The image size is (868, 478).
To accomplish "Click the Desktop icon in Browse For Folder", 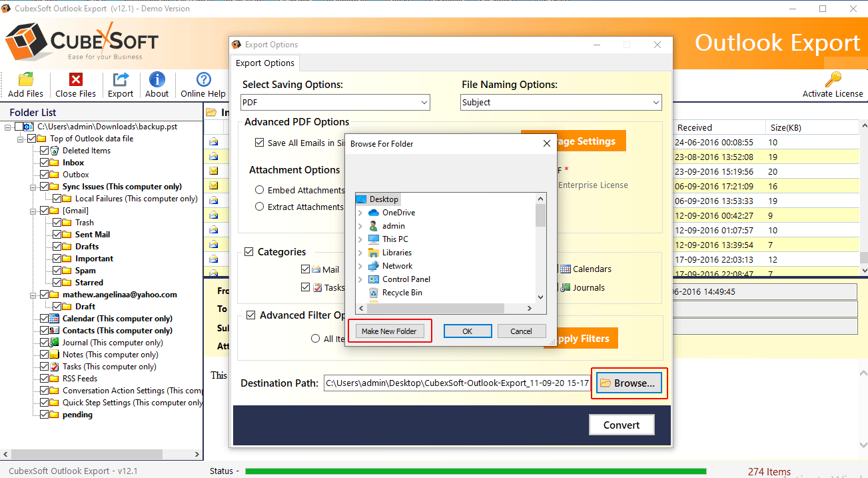I will click(x=361, y=199).
